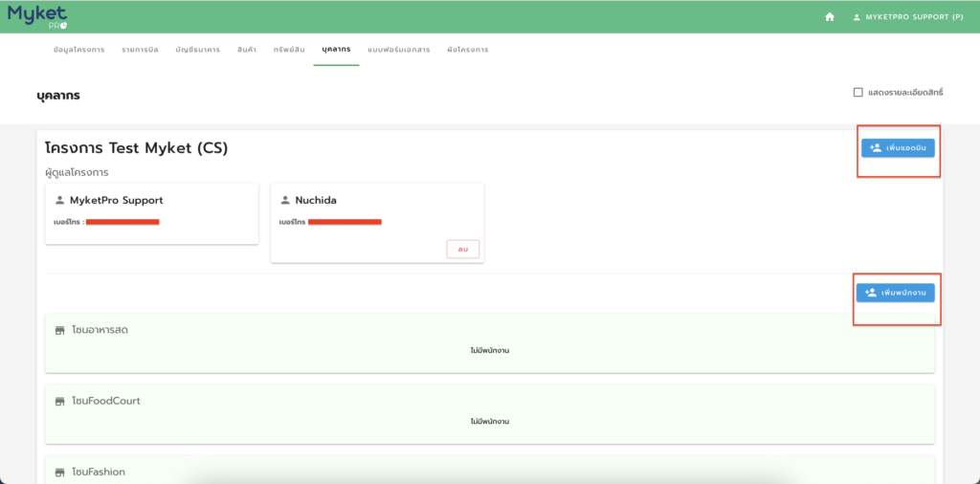Select the Nuchida name text

tap(316, 201)
